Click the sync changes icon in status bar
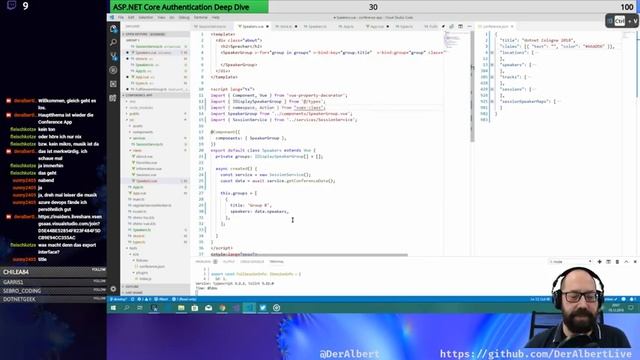This screenshot has height=360, width=640. pos(133,299)
